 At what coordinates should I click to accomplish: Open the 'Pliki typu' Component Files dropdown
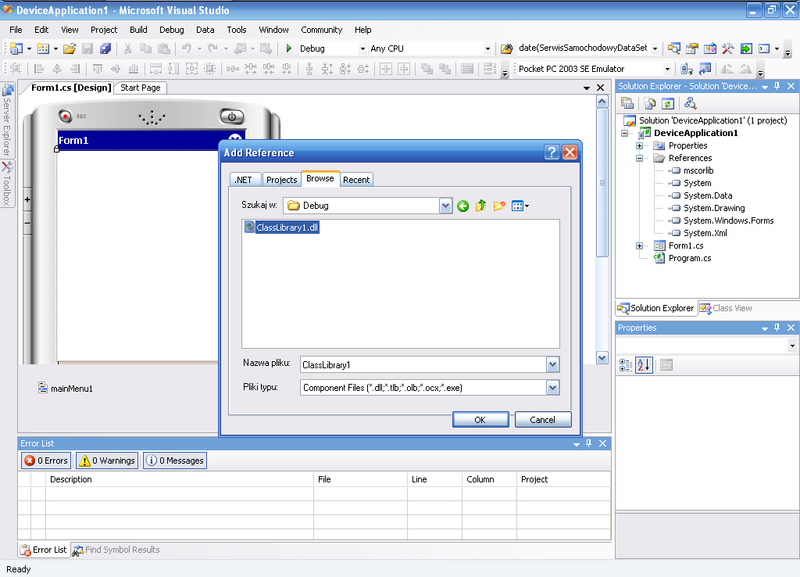click(x=552, y=388)
